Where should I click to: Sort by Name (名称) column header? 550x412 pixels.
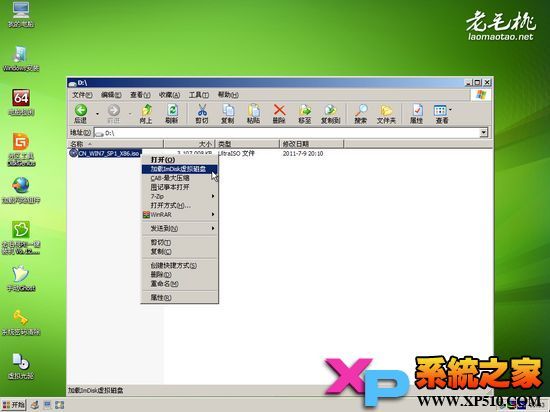coord(115,144)
